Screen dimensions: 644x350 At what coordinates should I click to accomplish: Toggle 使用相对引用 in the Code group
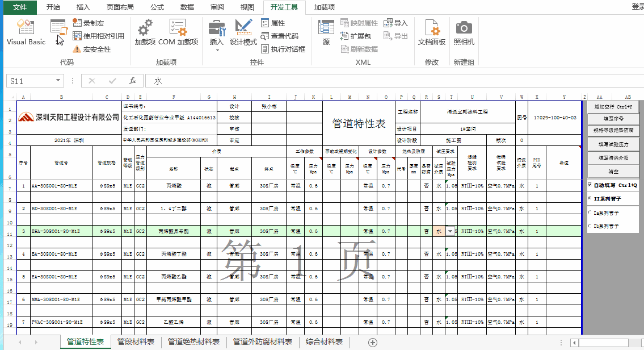click(99, 36)
